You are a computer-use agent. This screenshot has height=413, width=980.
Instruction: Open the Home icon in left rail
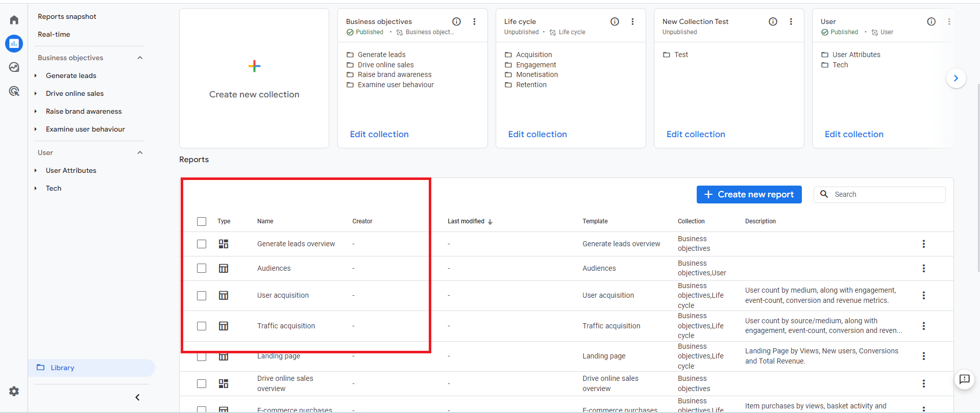pos(14,20)
